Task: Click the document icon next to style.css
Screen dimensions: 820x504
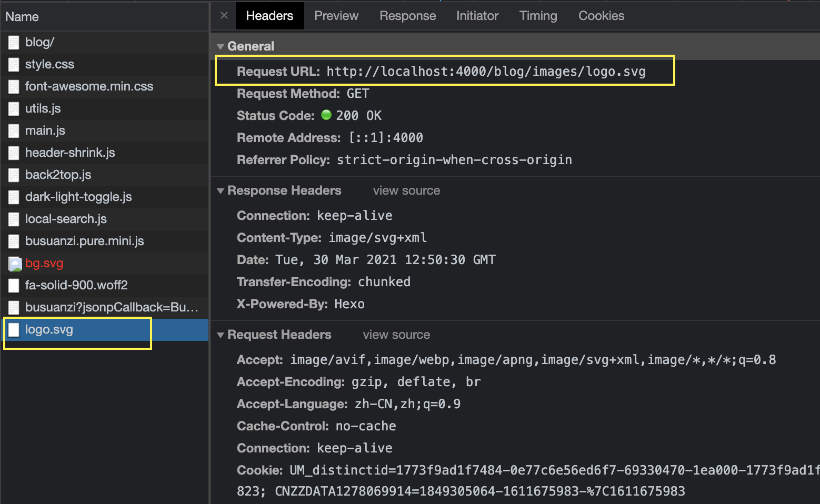Action: point(13,64)
